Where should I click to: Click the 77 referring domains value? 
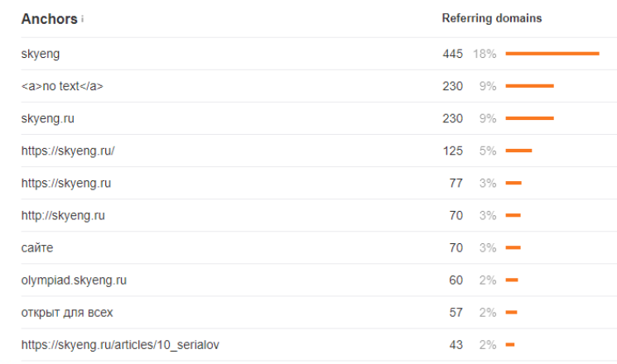point(456,183)
